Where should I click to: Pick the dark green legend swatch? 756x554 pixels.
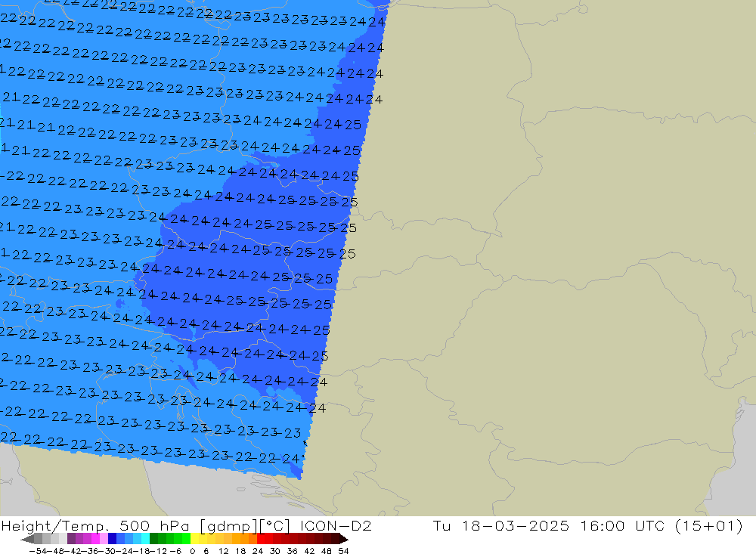click(x=153, y=539)
